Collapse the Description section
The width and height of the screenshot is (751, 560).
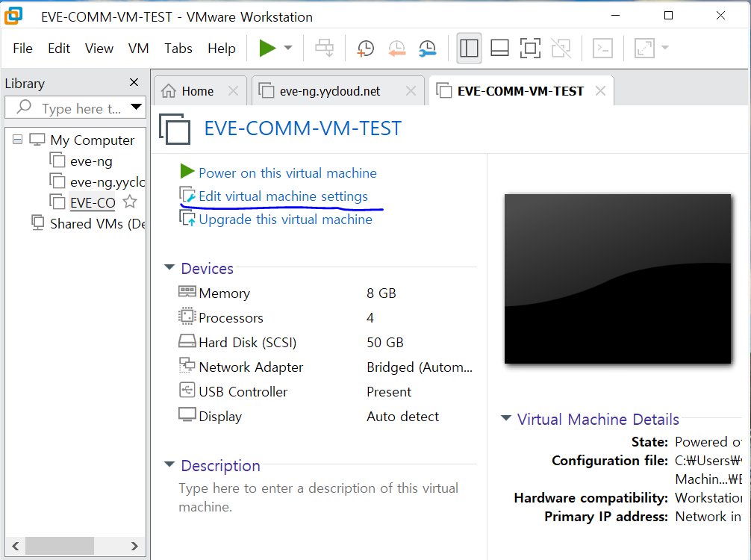tap(169, 464)
